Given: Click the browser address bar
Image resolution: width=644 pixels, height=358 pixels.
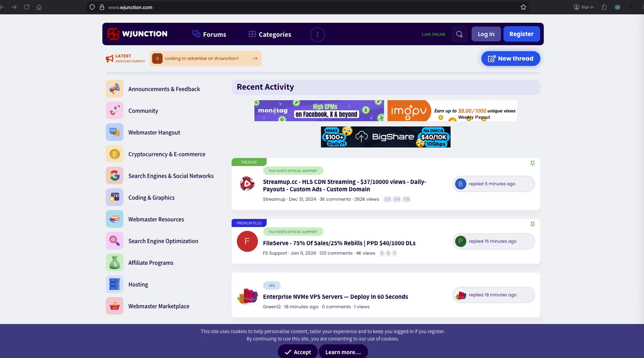Looking at the screenshot, I should tap(309, 7).
